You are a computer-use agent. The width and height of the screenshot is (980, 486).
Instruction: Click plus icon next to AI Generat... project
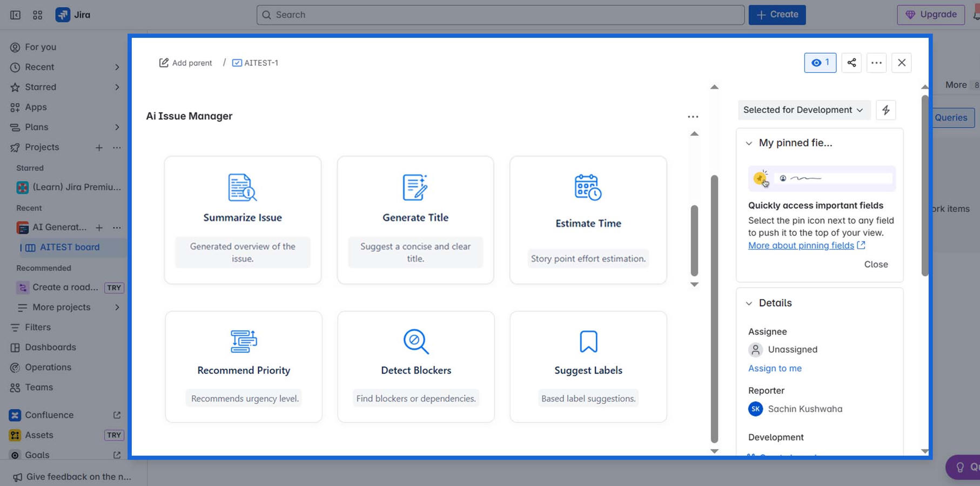99,227
